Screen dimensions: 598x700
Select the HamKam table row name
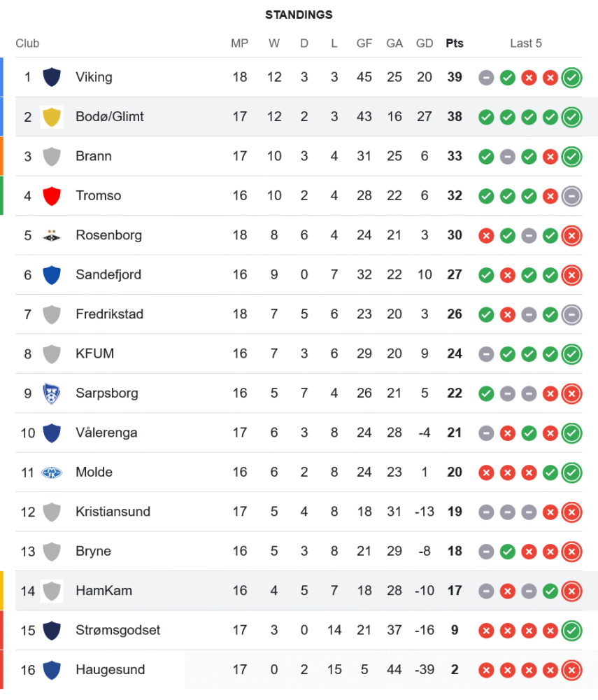pos(104,591)
